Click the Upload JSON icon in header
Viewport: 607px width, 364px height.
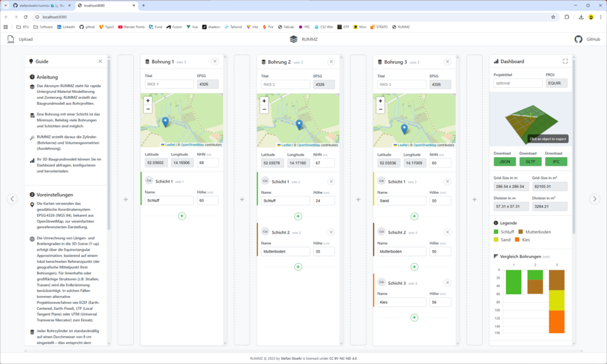[11, 39]
